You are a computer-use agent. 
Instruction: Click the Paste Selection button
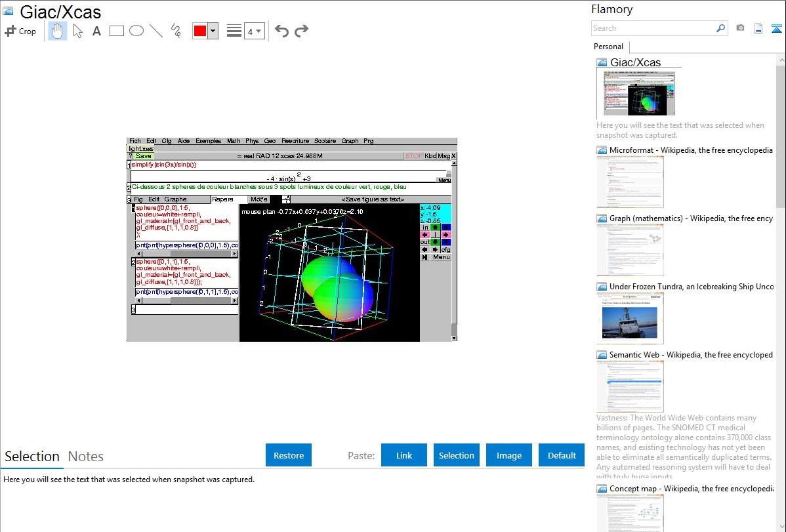coord(456,455)
